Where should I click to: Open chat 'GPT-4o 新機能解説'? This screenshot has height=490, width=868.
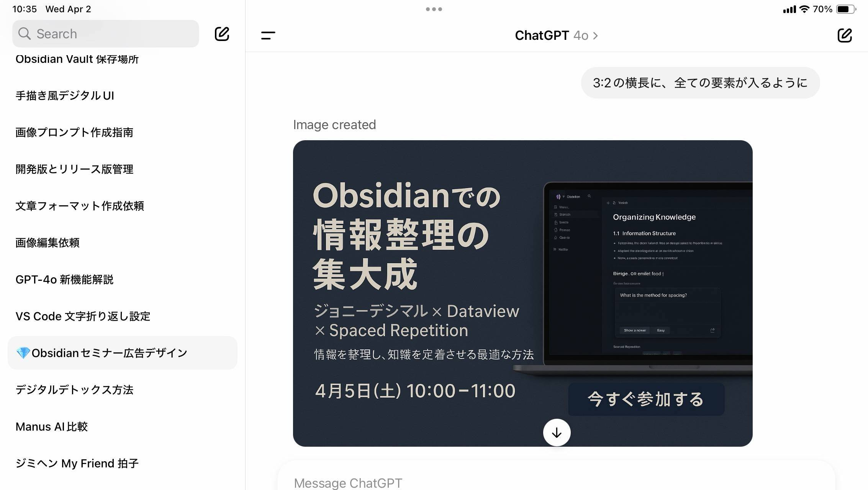tap(64, 279)
